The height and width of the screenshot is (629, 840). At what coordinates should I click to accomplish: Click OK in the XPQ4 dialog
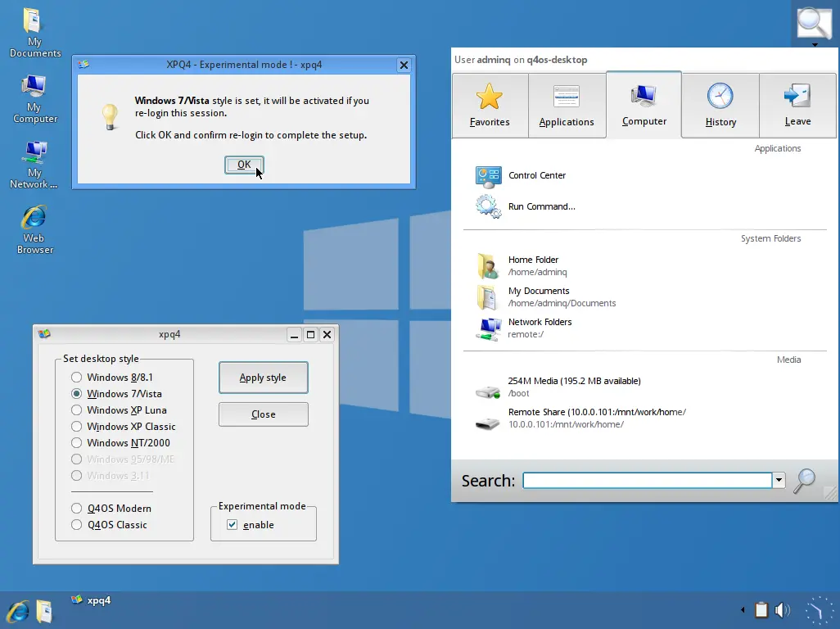[x=244, y=165]
